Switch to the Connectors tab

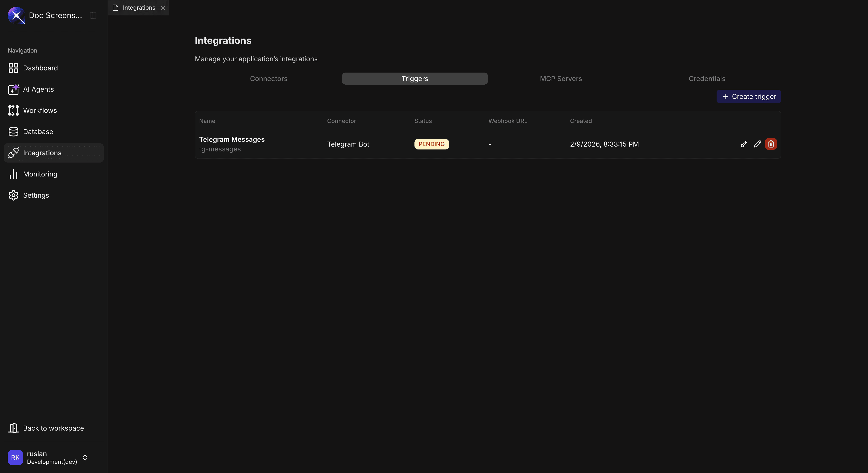(269, 79)
